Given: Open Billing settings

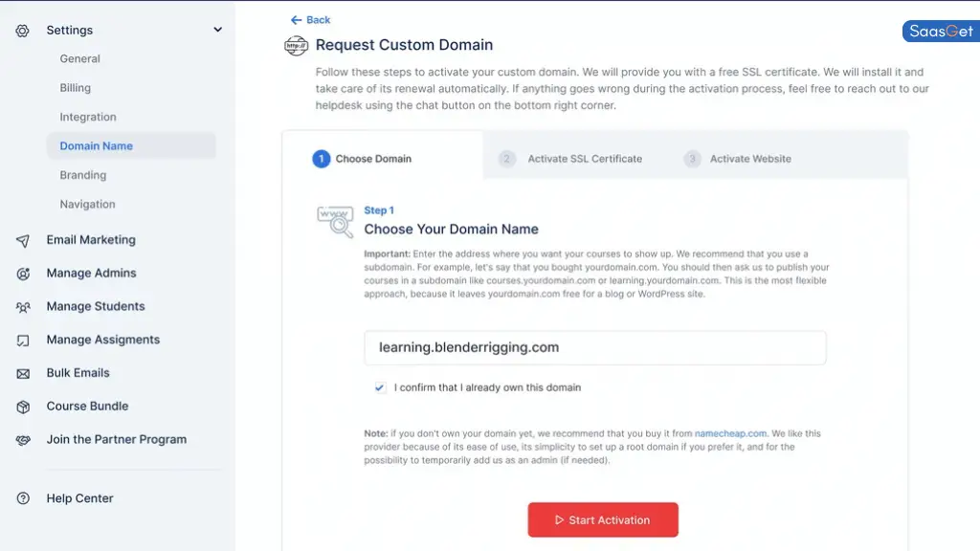Looking at the screenshot, I should point(75,88).
